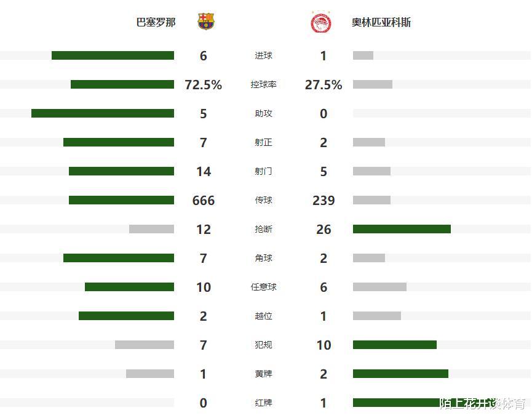The image size is (532, 418).
Task: Click Barcelona's 666 passes number
Action: pyautogui.click(x=203, y=201)
